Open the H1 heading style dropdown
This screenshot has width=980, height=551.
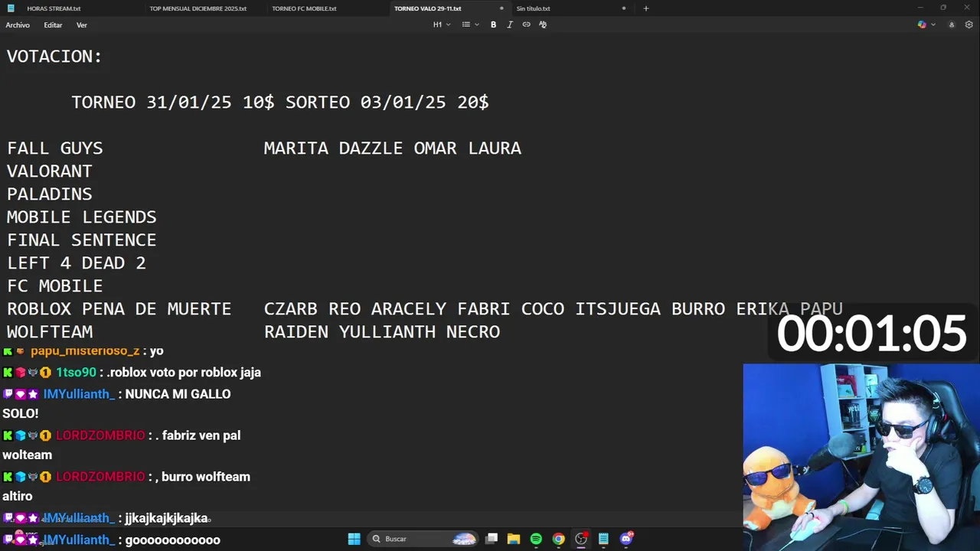pyautogui.click(x=442, y=24)
